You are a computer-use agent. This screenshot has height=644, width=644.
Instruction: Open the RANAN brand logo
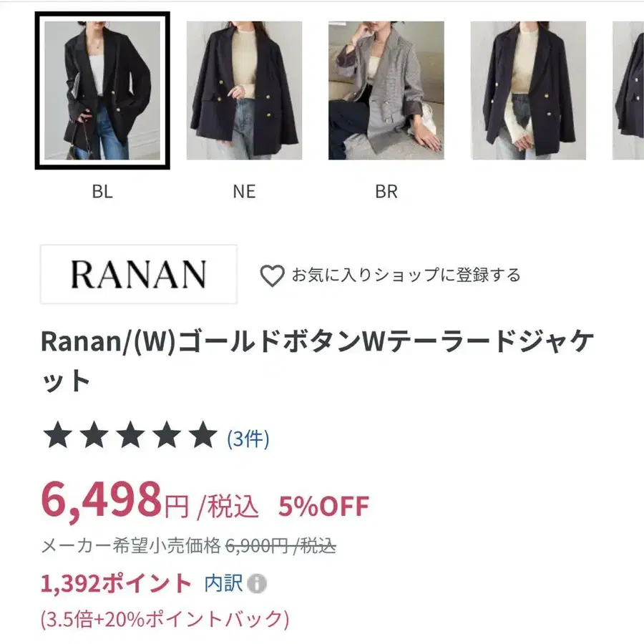point(139,274)
